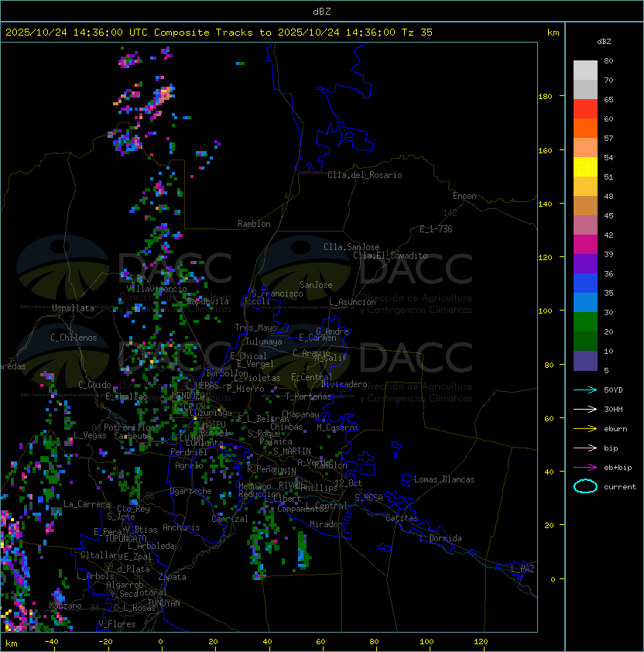
Task: Click the 'L_PAZ' map label
Action: tap(522, 568)
